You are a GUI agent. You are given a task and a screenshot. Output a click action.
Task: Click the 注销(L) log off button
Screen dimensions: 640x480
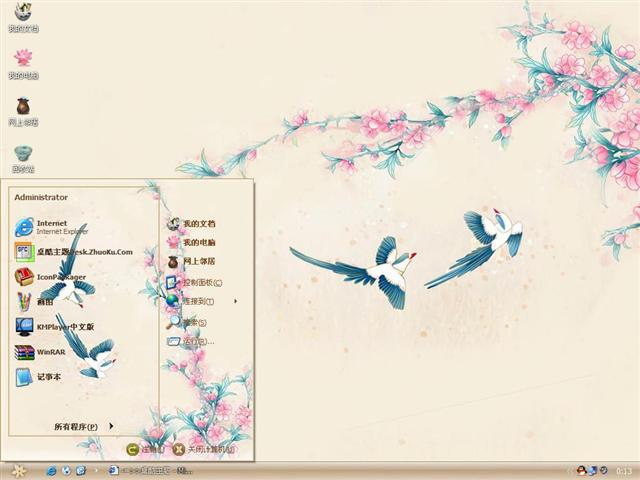pyautogui.click(x=143, y=450)
